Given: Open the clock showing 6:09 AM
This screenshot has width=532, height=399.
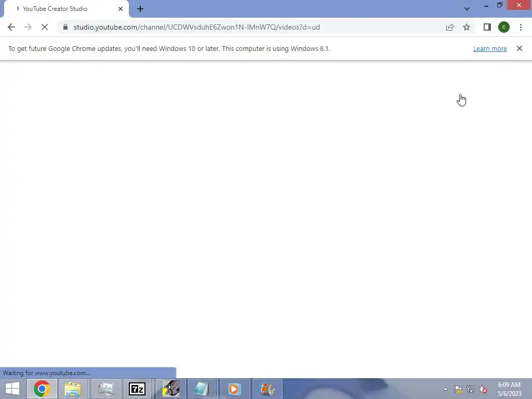Looking at the screenshot, I should (x=509, y=389).
